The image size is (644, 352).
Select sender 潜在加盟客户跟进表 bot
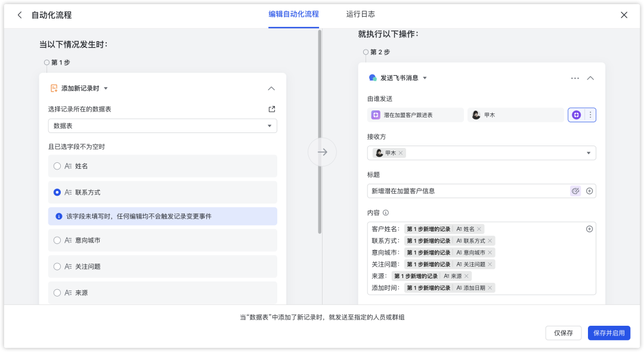(x=416, y=115)
